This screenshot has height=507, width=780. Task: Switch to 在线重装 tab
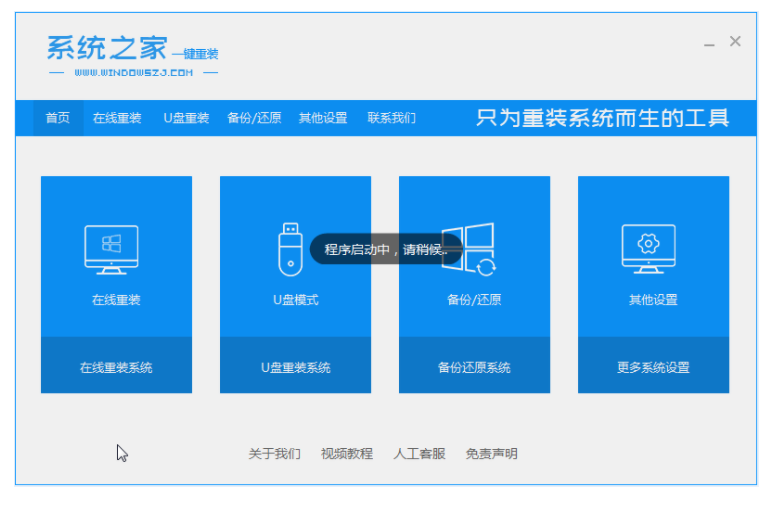117,118
